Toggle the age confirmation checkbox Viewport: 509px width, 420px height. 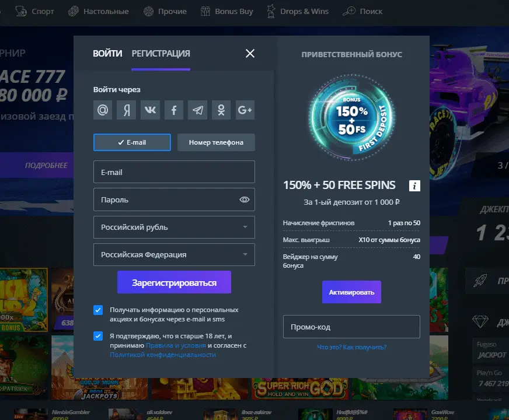[98, 335]
